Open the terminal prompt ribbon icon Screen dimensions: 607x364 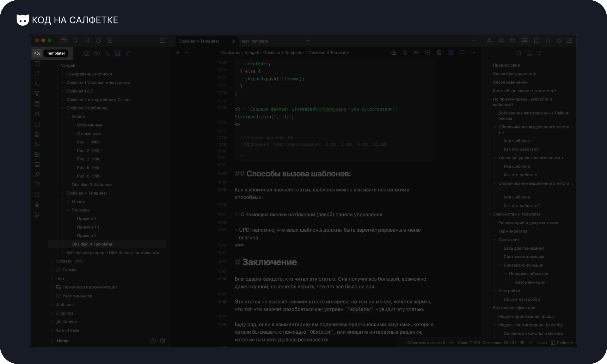37,84
